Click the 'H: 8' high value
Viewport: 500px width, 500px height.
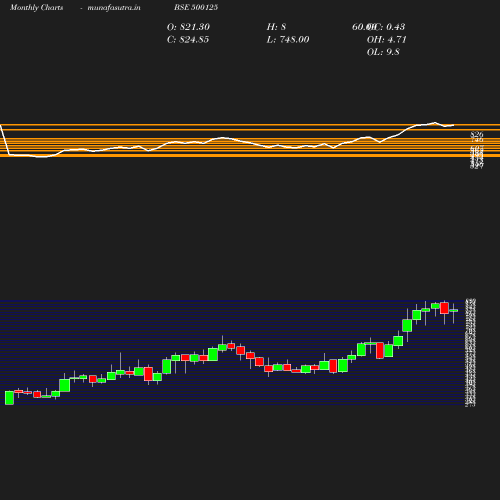pyautogui.click(x=276, y=27)
